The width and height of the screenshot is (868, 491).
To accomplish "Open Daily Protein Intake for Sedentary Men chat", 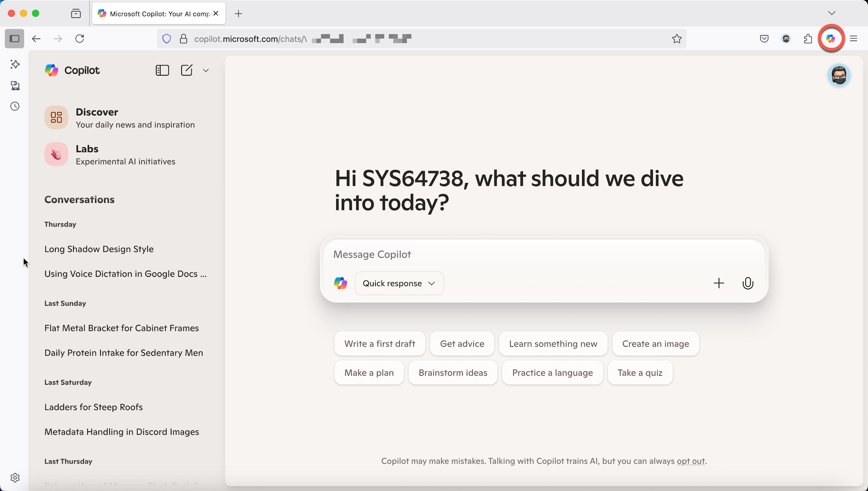I will [x=124, y=353].
